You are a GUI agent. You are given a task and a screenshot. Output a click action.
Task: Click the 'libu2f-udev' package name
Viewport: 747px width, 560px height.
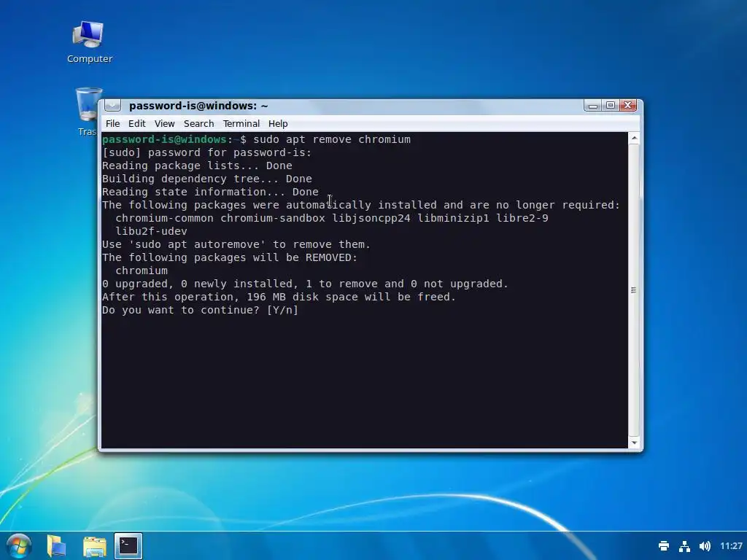(151, 231)
